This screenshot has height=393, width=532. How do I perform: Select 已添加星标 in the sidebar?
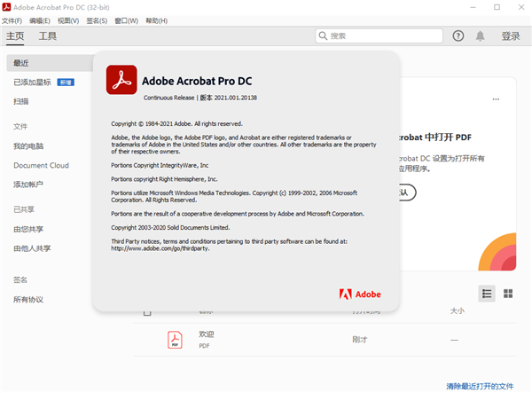click(x=32, y=83)
